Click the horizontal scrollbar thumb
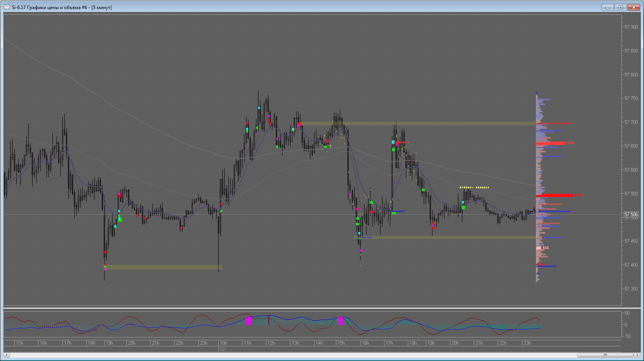The width and height of the screenshot is (644, 361). (x=605, y=355)
